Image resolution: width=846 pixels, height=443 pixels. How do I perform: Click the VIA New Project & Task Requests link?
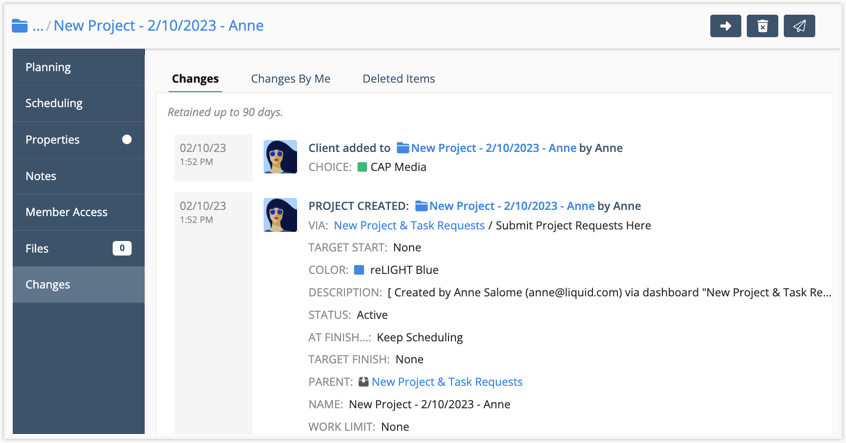pos(409,226)
